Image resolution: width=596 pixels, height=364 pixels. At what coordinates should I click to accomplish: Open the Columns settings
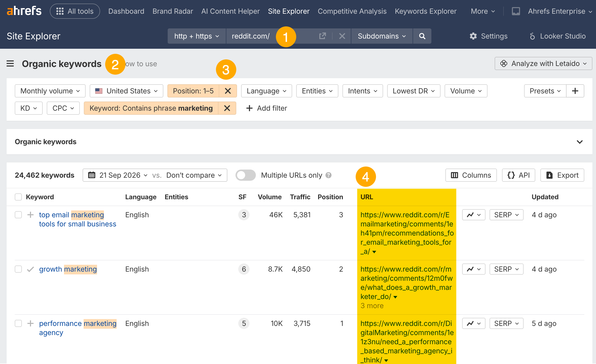471,175
